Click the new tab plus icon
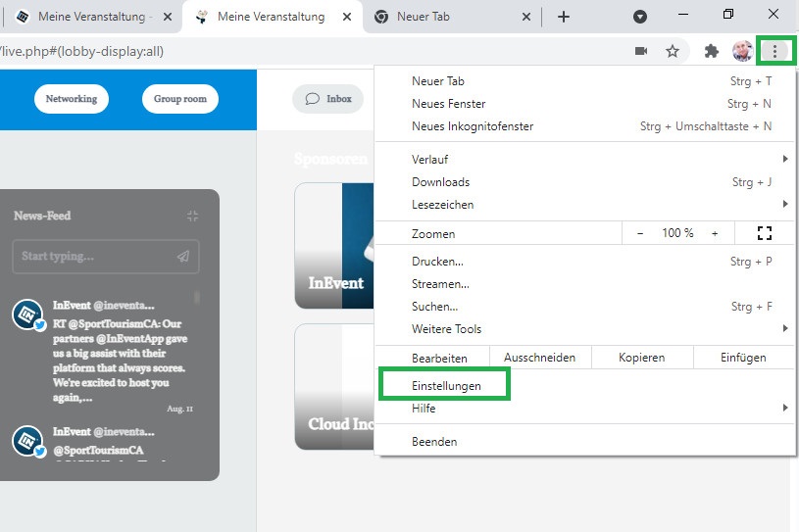 pyautogui.click(x=563, y=17)
